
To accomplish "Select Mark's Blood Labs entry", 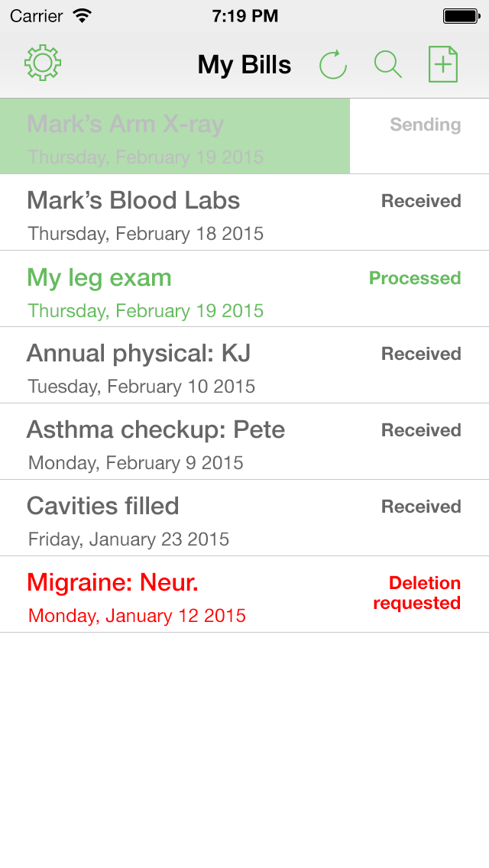I will (134, 201).
